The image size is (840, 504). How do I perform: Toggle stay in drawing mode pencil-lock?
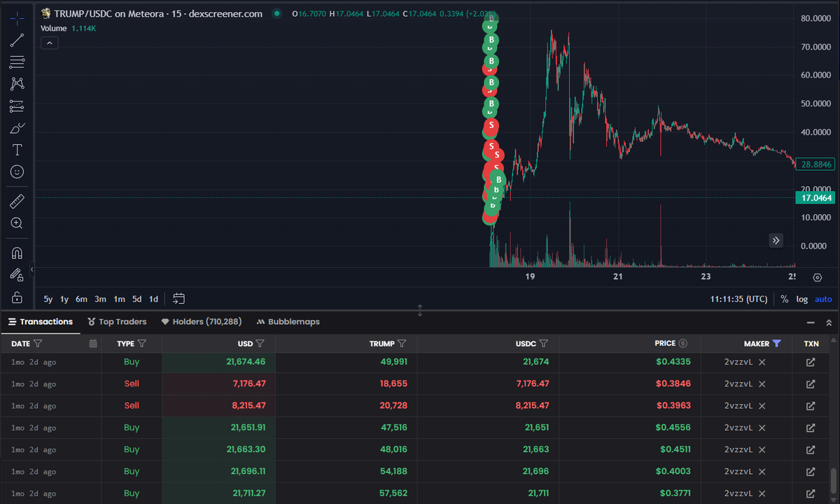[17, 275]
